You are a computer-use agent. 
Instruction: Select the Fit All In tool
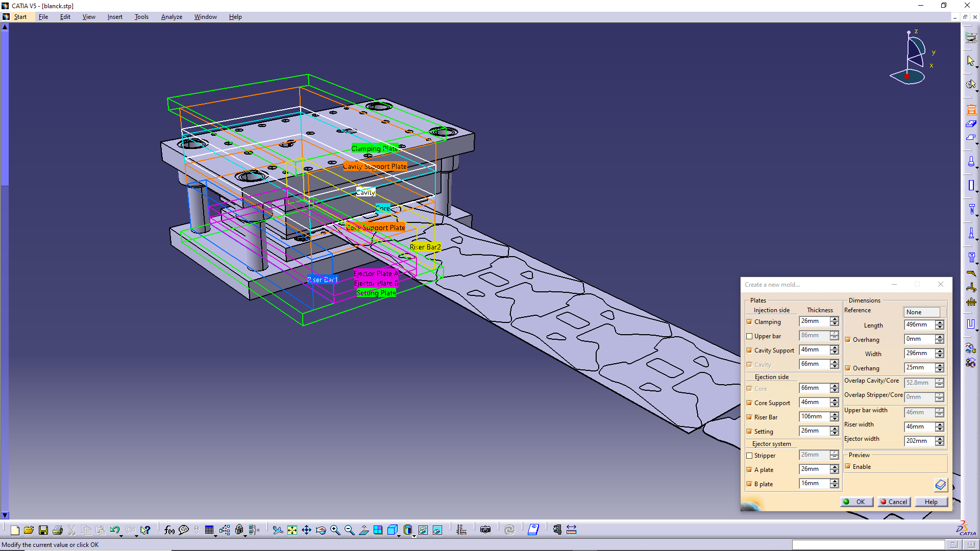(x=292, y=530)
